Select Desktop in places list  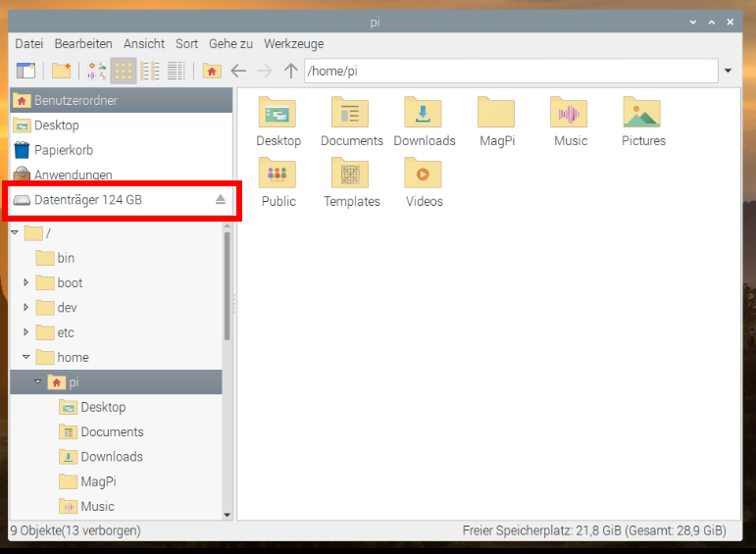(x=121, y=126)
